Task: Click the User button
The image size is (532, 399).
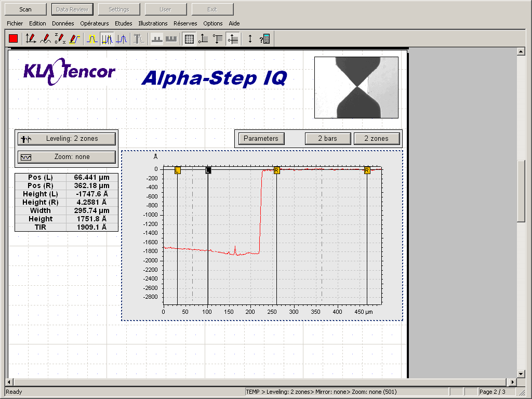Action: pyautogui.click(x=166, y=9)
